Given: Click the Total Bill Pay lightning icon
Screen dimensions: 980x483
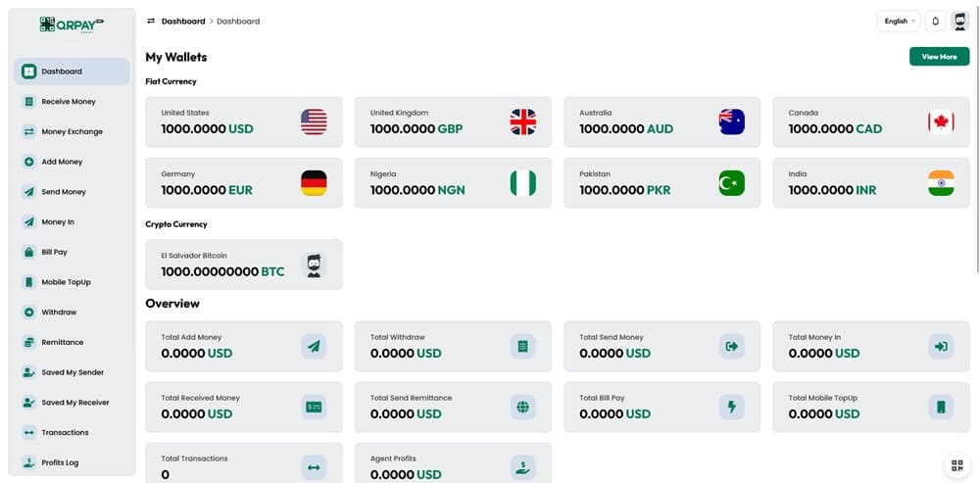Looking at the screenshot, I should [732, 406].
